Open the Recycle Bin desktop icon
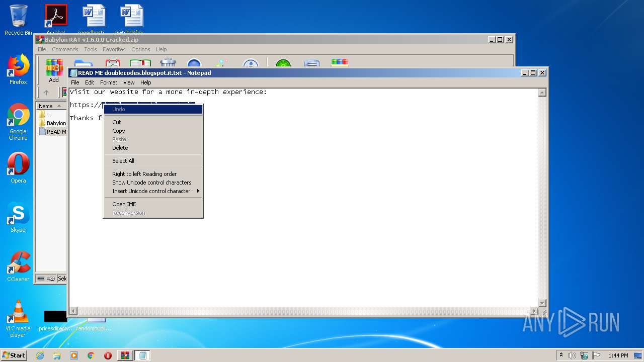The height and width of the screenshot is (362, 644). click(x=18, y=20)
